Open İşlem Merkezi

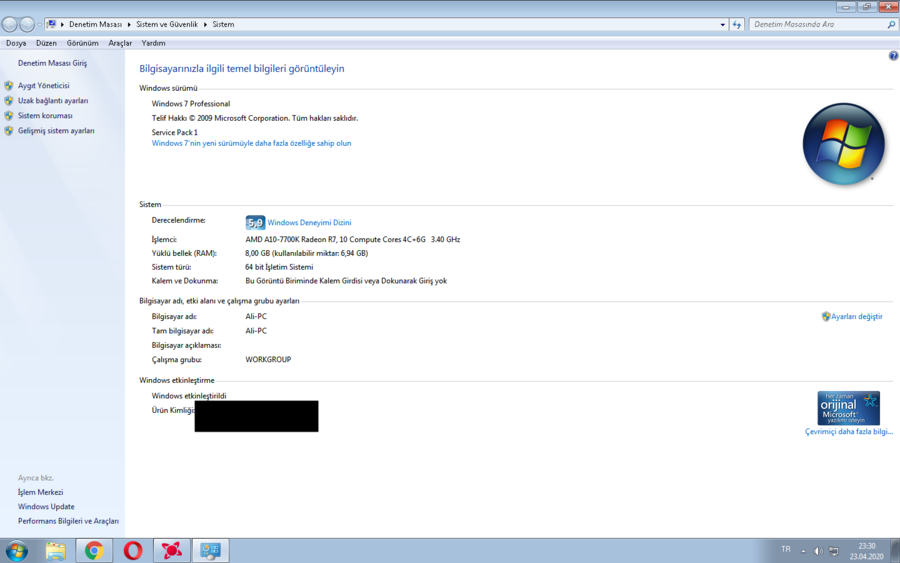(40, 492)
